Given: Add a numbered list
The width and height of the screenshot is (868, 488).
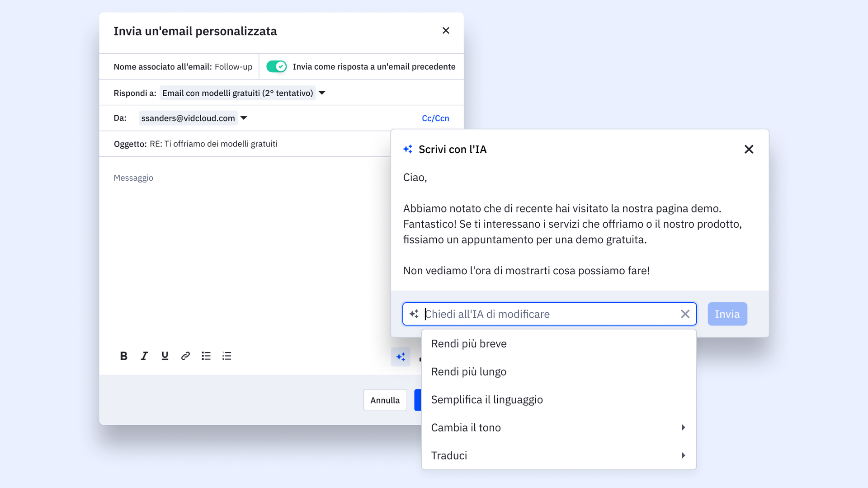Looking at the screenshot, I should click(227, 356).
